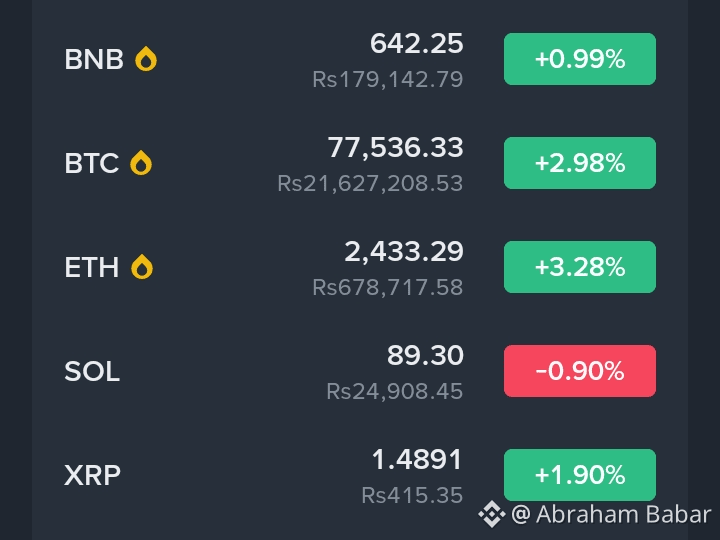720x540 pixels.
Task: Tap the XRP +1.90% change badge
Action: [579, 475]
